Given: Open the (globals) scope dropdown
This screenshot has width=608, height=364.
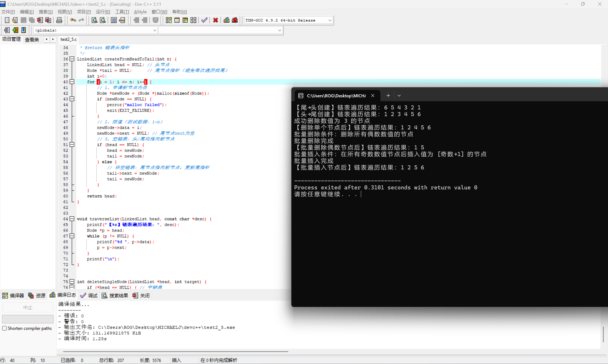Looking at the screenshot, I should coord(155,30).
